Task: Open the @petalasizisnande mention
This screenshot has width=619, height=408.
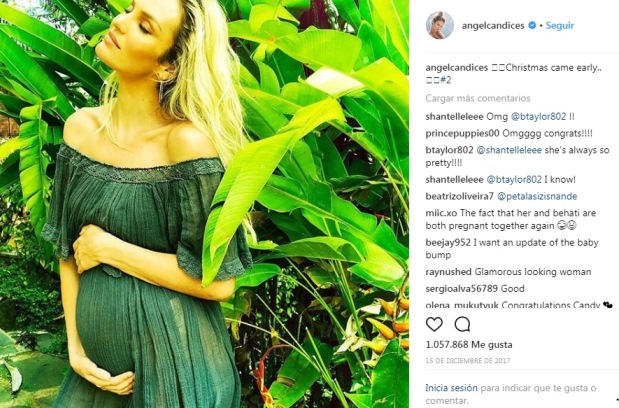Action: pos(537,197)
